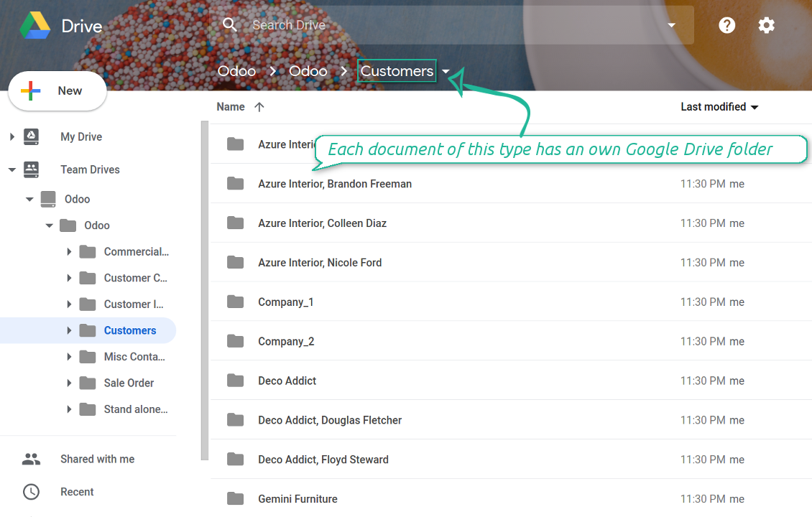812x517 pixels.
Task: Go to second Odoo breadcrumb
Action: [x=308, y=71]
